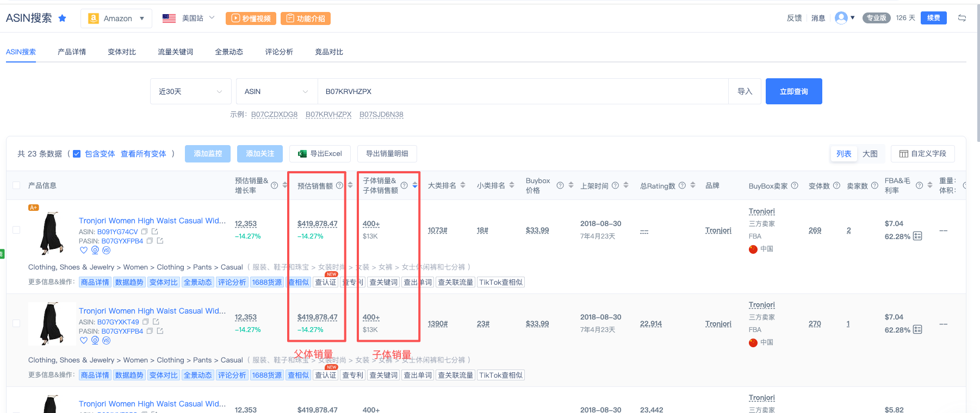The image size is (980, 413).
Task: Click help icon next to 预估销量&增长率 header
Action: (275, 185)
